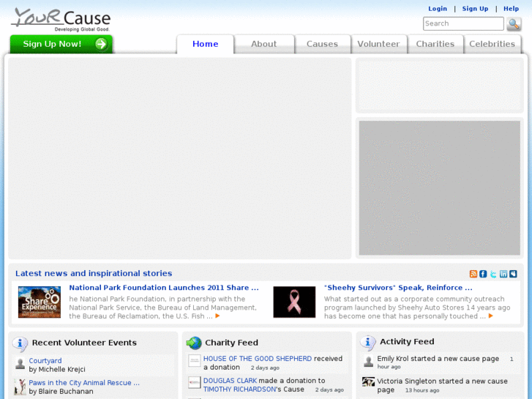The image size is (532, 399).
Task: Click the avatar icon next to Courtyard
Action: [20, 364]
